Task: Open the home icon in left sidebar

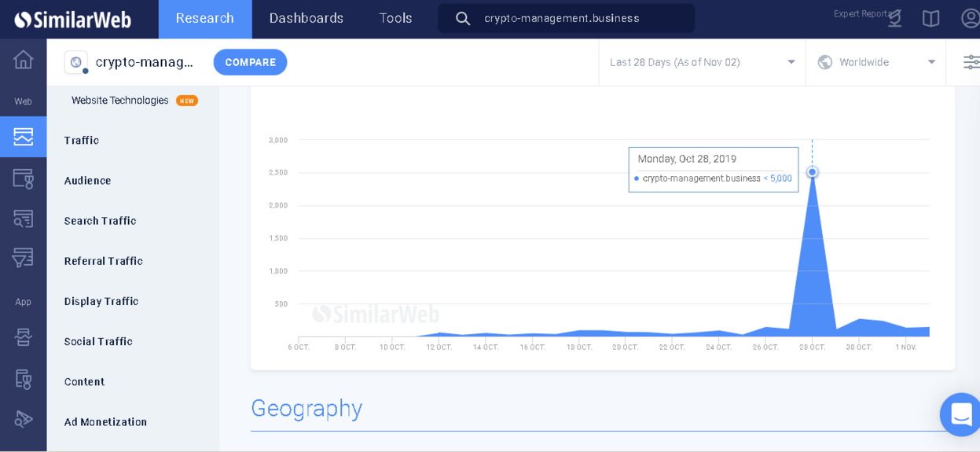Action: pos(23,60)
